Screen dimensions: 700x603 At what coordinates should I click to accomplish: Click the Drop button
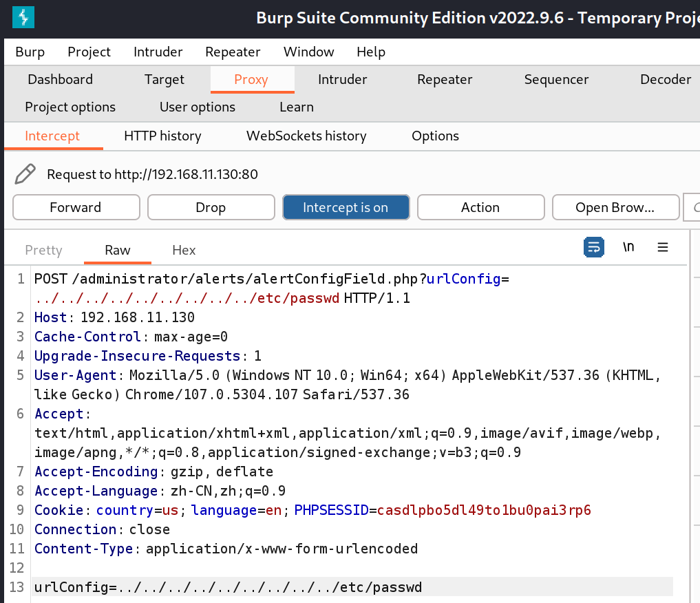pos(211,207)
